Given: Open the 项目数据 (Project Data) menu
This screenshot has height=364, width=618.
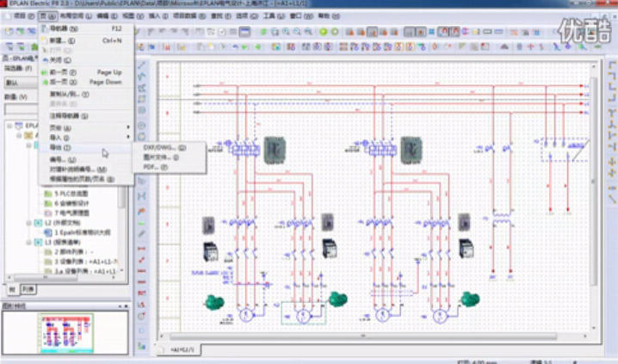Looking at the screenshot, I should tap(189, 16).
